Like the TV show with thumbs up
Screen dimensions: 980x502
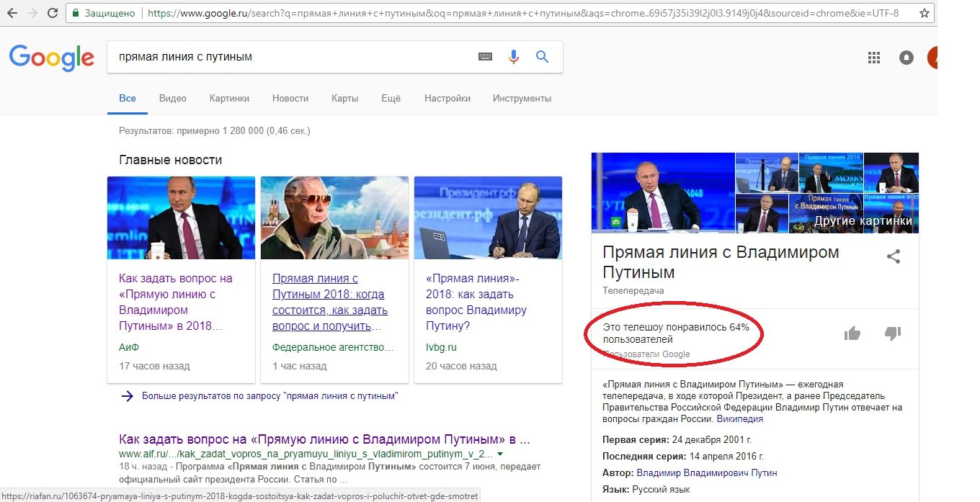tap(852, 333)
